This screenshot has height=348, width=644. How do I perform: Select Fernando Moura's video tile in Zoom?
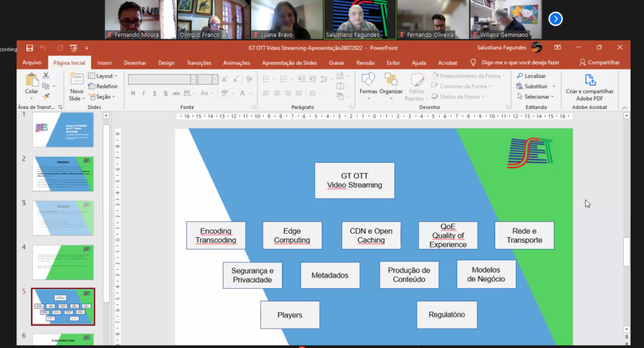point(141,19)
